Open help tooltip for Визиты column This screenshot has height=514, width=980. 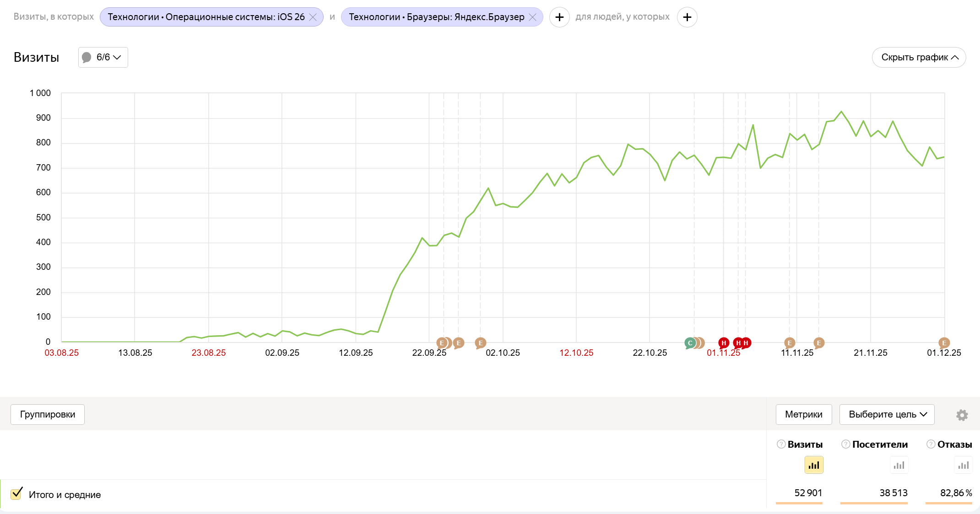click(781, 444)
